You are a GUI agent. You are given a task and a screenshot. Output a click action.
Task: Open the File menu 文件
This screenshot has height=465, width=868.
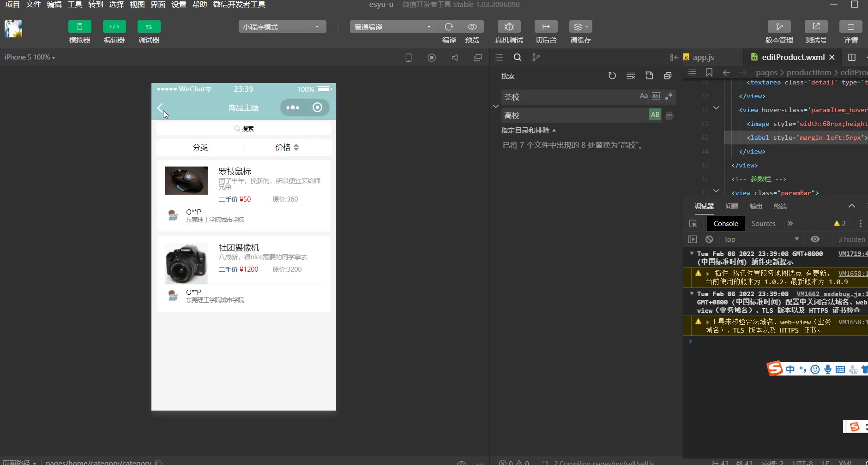(x=33, y=5)
